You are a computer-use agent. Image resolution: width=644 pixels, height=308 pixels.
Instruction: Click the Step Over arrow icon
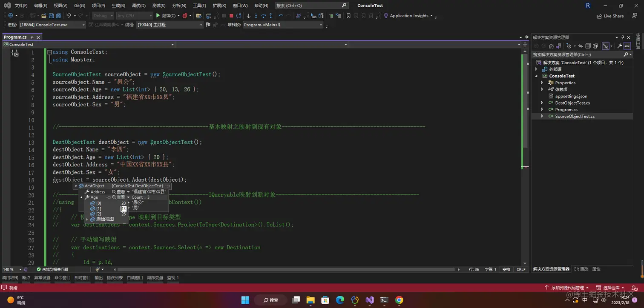tap(263, 16)
